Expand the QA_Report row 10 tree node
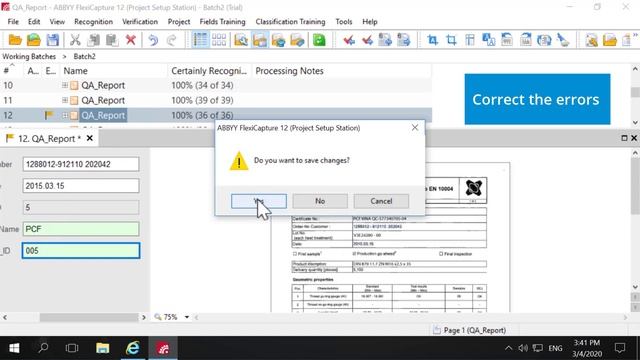 pyautogui.click(x=65, y=85)
